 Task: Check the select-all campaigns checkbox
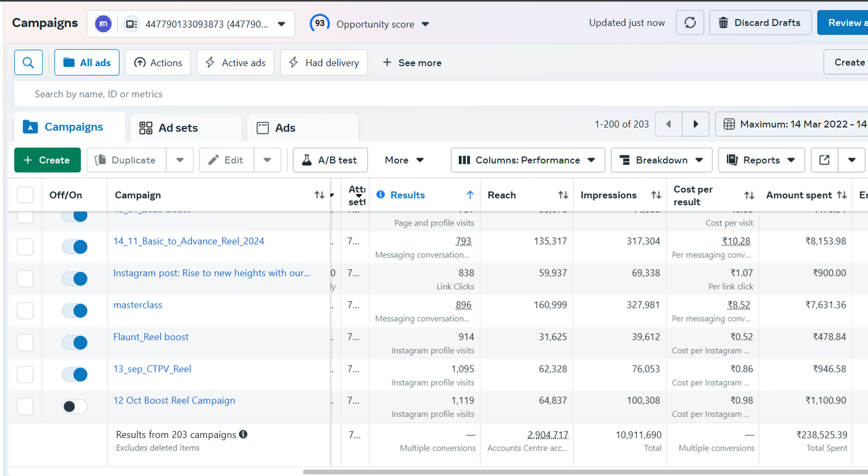[x=25, y=195]
